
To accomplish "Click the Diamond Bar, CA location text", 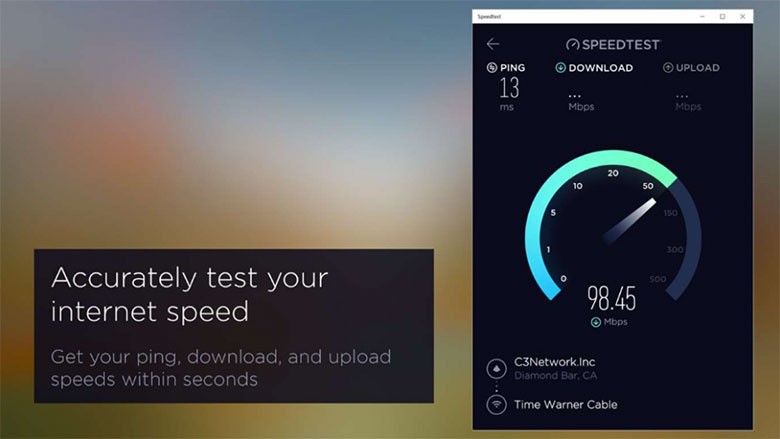I will coord(555,376).
